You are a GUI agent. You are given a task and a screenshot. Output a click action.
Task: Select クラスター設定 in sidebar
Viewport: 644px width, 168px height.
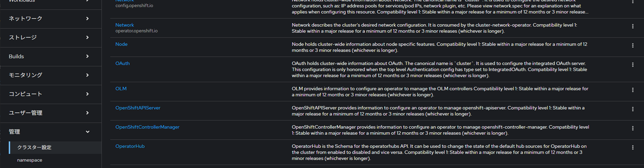pyautogui.click(x=34, y=148)
